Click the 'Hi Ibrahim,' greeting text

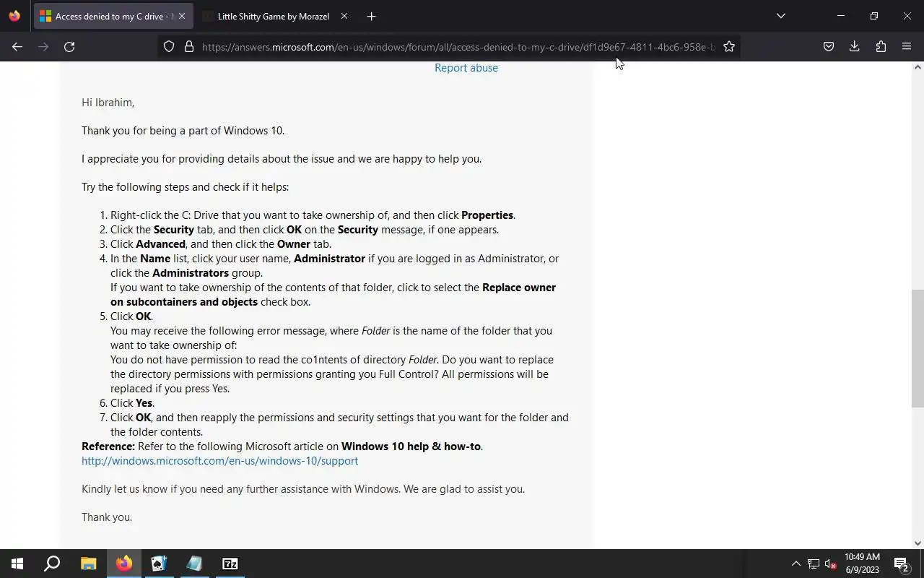point(108,103)
